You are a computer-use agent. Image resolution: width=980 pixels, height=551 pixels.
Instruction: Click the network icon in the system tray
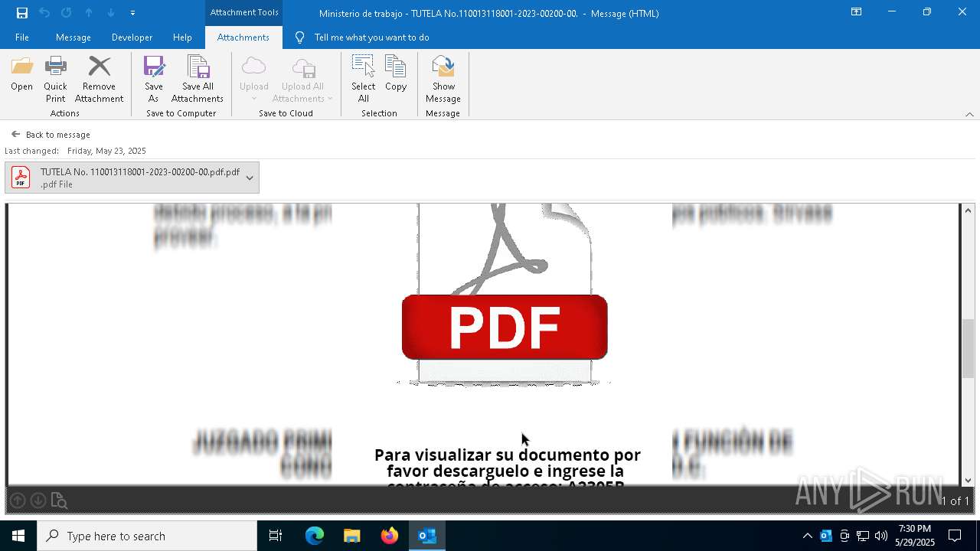pyautogui.click(x=863, y=536)
